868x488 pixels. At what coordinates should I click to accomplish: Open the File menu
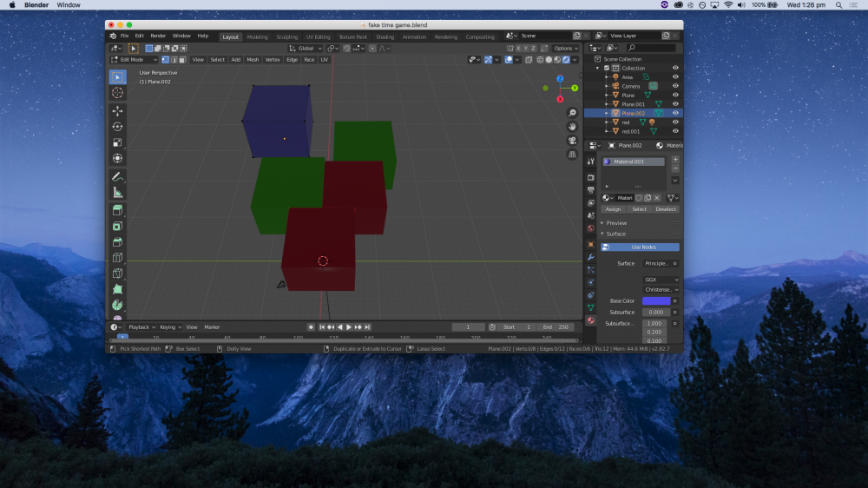click(124, 36)
